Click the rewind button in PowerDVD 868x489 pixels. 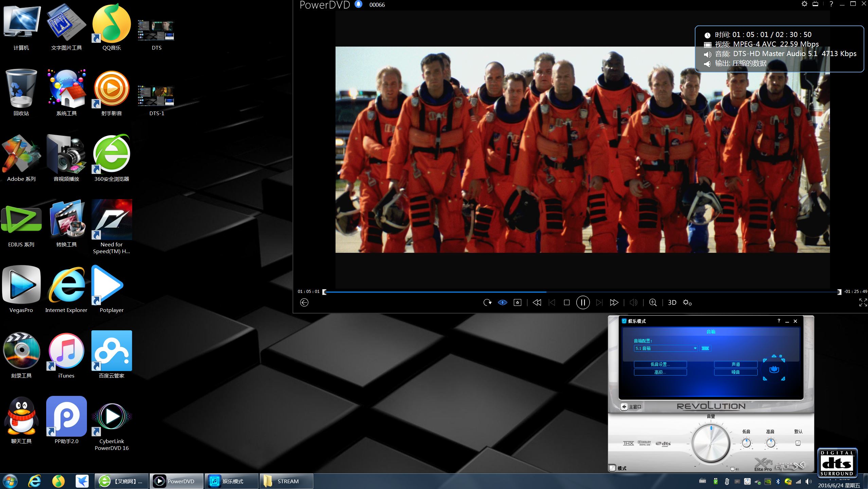(537, 302)
